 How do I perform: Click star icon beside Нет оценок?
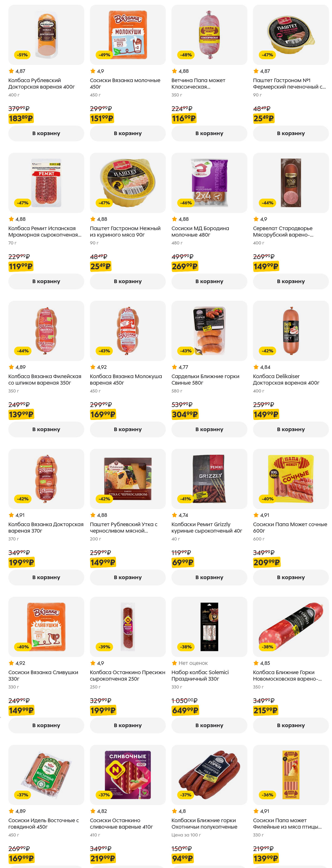click(x=174, y=663)
